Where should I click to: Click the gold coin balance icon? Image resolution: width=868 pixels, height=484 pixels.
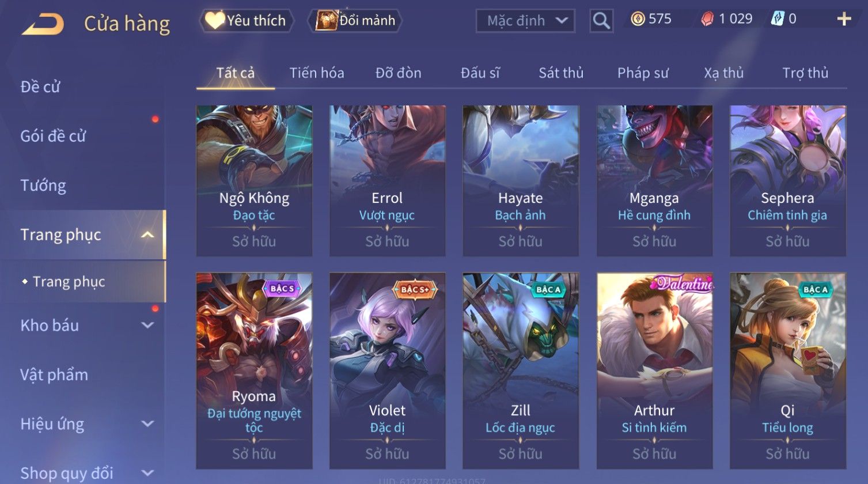(x=637, y=20)
